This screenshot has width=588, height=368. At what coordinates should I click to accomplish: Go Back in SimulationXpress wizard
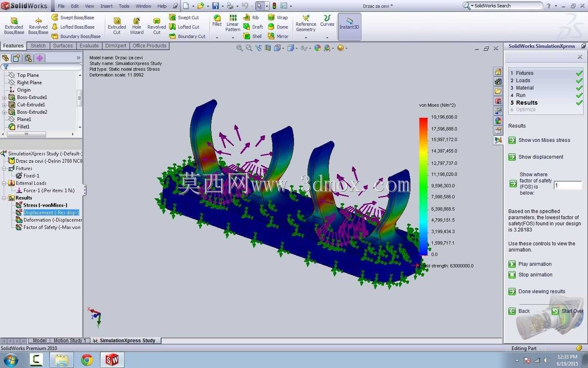click(519, 311)
